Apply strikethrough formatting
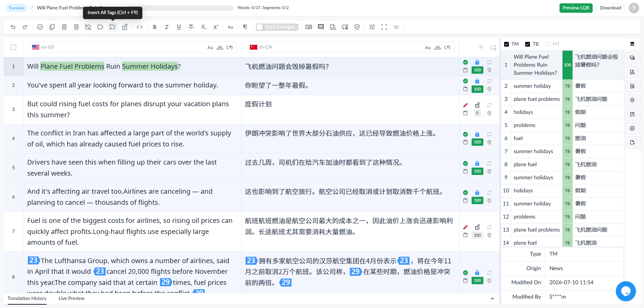Viewport: 644px width, 308px height. tap(191, 27)
